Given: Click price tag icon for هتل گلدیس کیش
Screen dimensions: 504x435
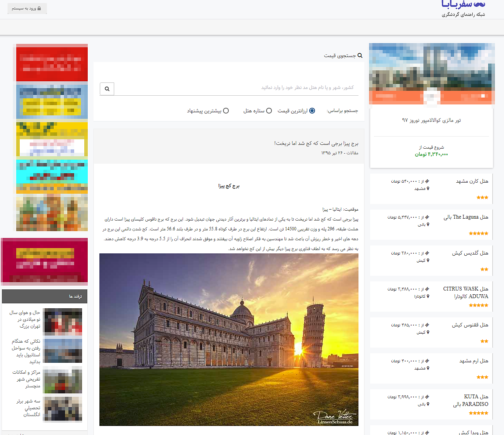Looking at the screenshot, I should pyautogui.click(x=427, y=253).
